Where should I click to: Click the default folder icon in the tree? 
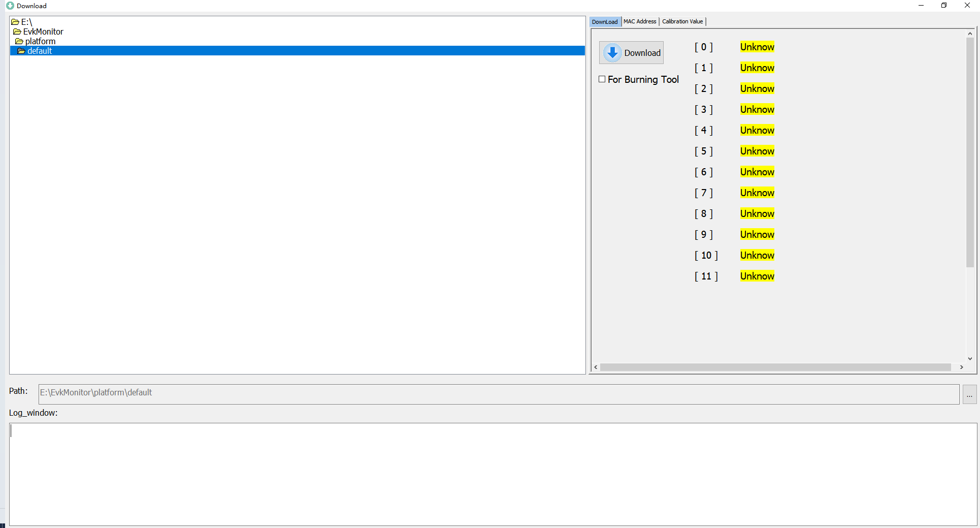click(22, 51)
